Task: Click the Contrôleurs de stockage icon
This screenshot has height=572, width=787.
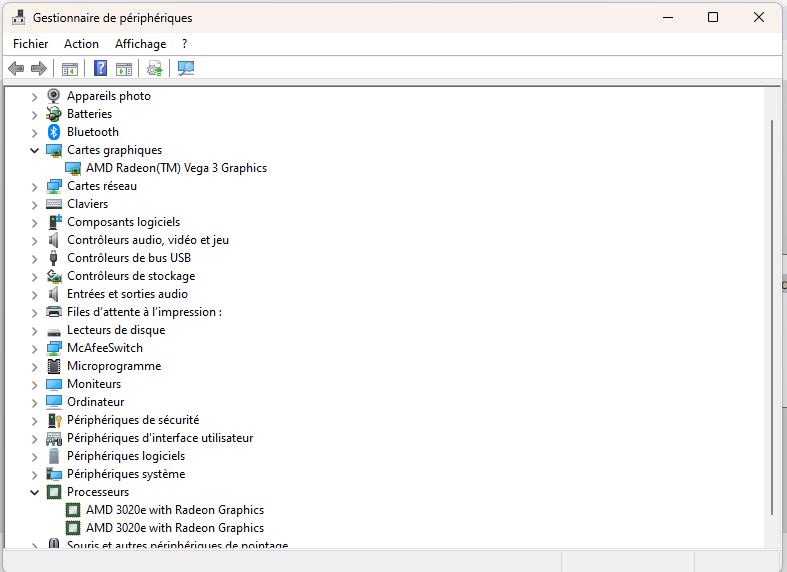Action: pyautogui.click(x=54, y=276)
